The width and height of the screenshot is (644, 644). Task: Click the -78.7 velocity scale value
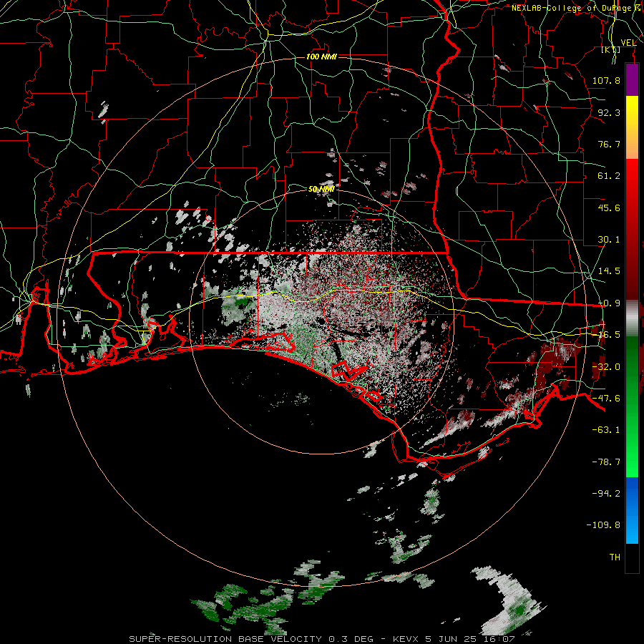pos(606,462)
